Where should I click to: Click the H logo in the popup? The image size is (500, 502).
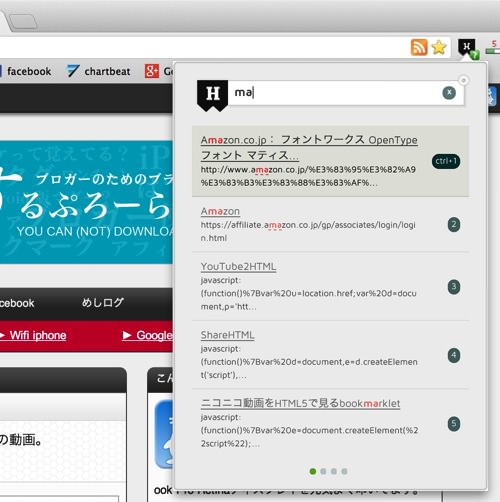point(212,94)
